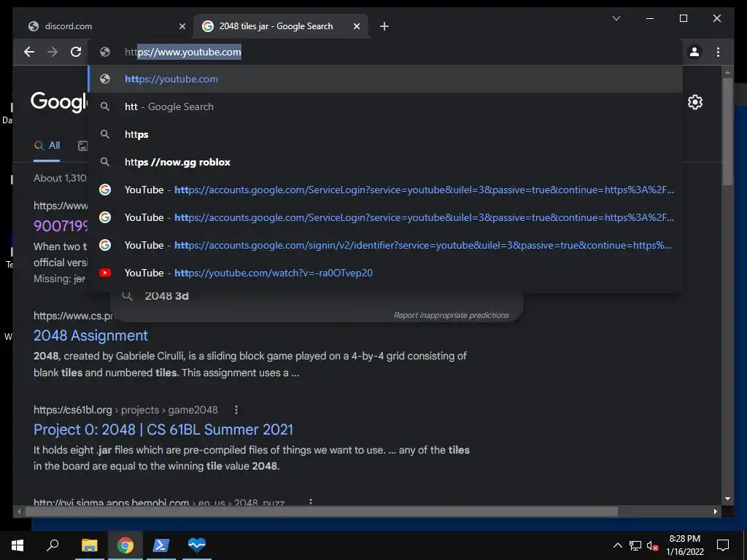Open the notification center icon
The width and height of the screenshot is (747, 560).
tap(723, 545)
